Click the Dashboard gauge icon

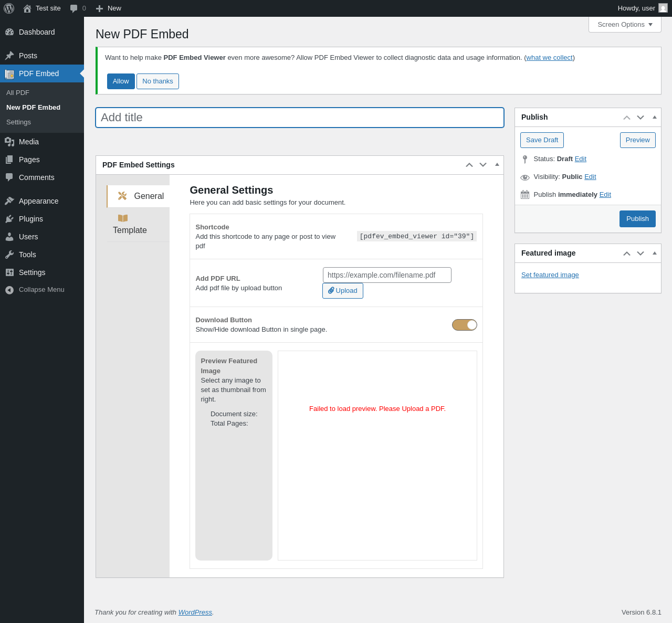9,32
